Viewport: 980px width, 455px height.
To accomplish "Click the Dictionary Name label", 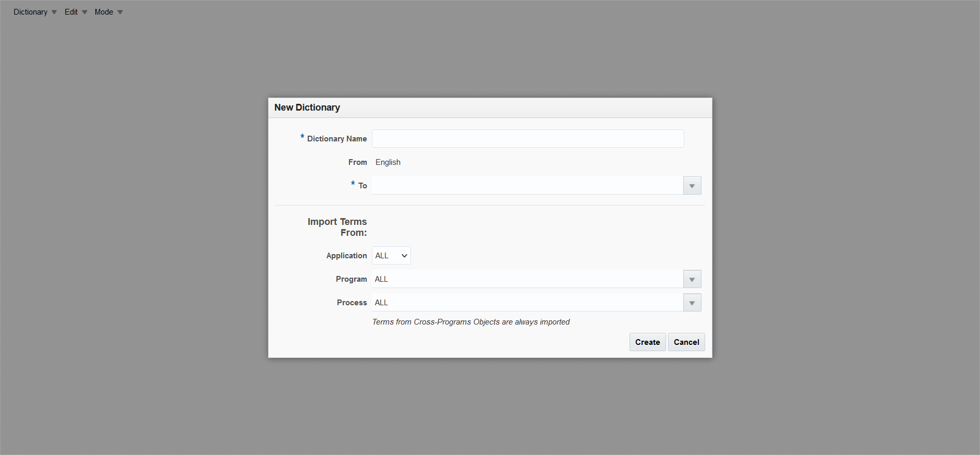I will click(337, 139).
